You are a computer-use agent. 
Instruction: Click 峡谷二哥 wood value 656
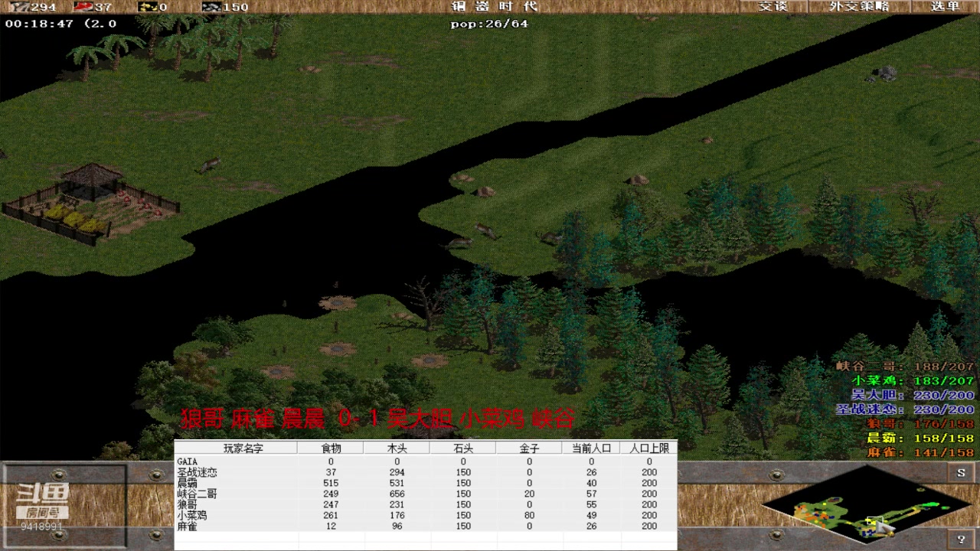[397, 494]
